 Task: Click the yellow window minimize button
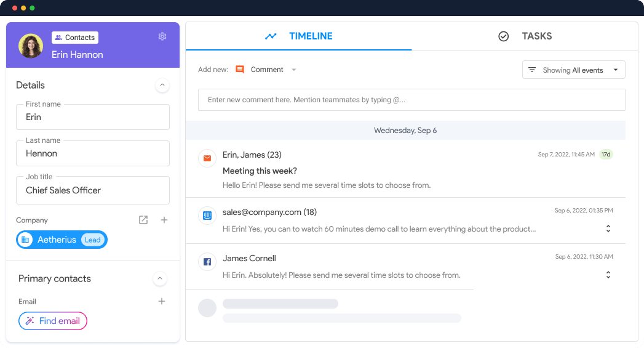23,8
